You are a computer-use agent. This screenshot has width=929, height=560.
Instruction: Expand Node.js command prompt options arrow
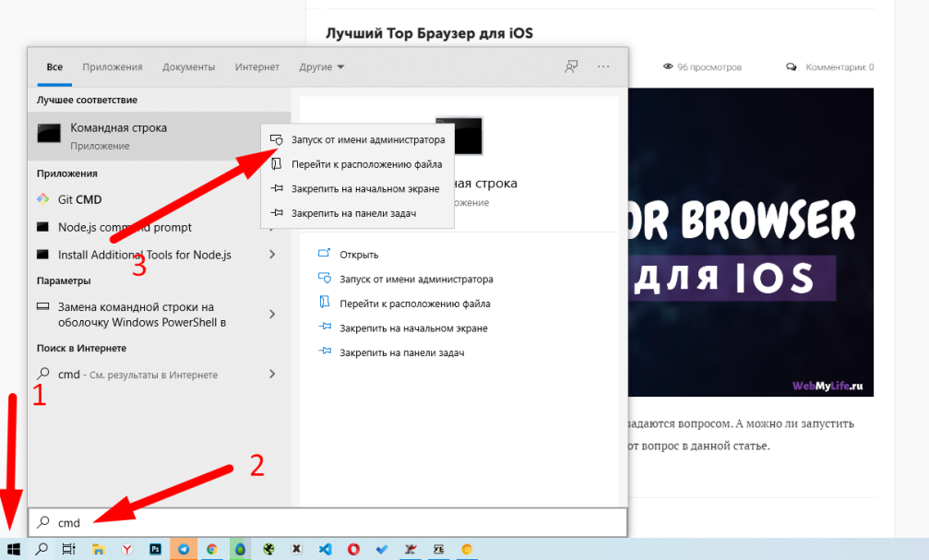[x=272, y=227]
